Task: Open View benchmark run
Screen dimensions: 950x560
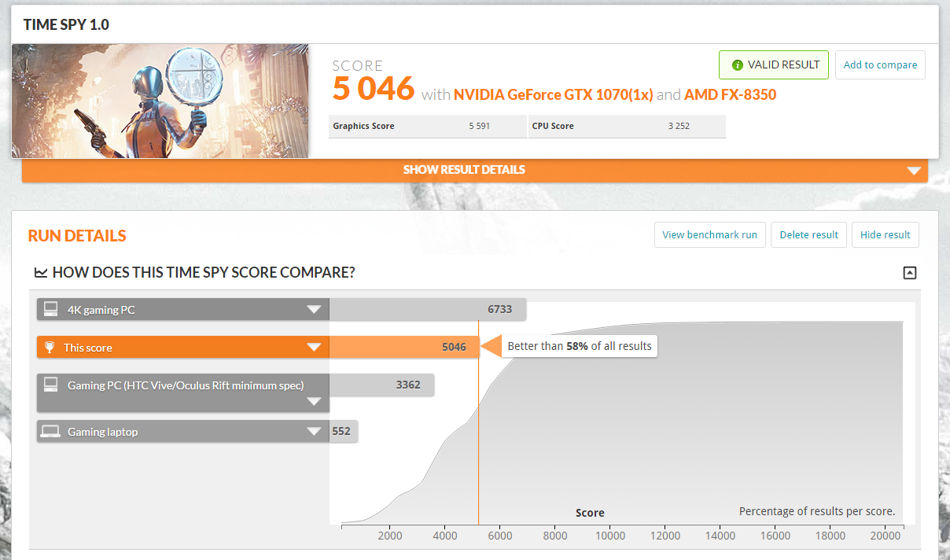Action: point(710,234)
